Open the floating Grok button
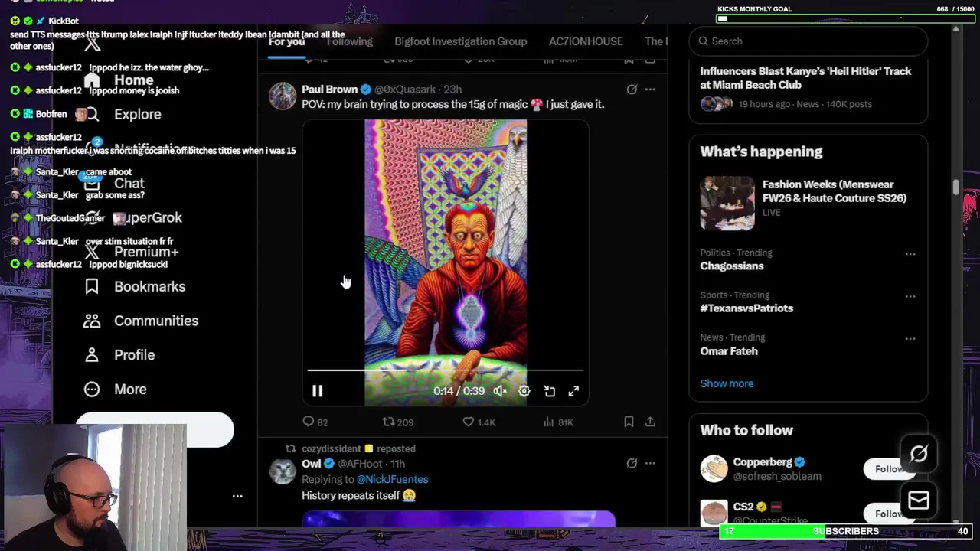This screenshot has height=551, width=980. coord(919,454)
